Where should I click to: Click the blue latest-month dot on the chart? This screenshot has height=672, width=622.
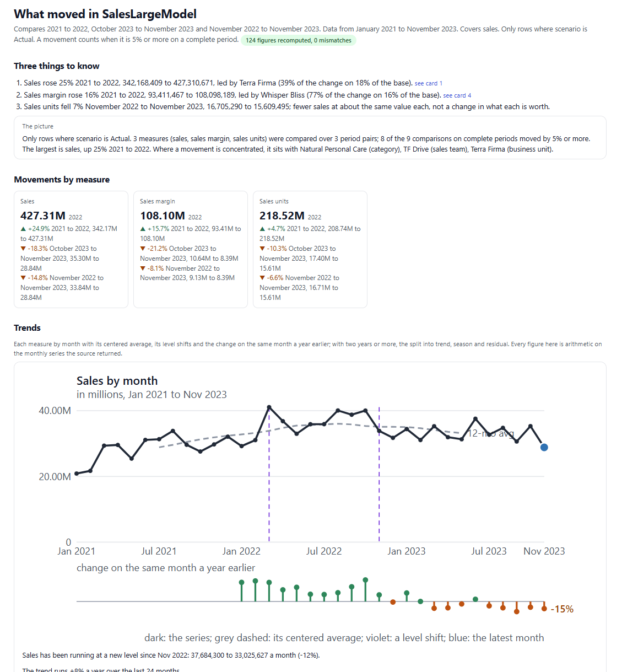(544, 447)
